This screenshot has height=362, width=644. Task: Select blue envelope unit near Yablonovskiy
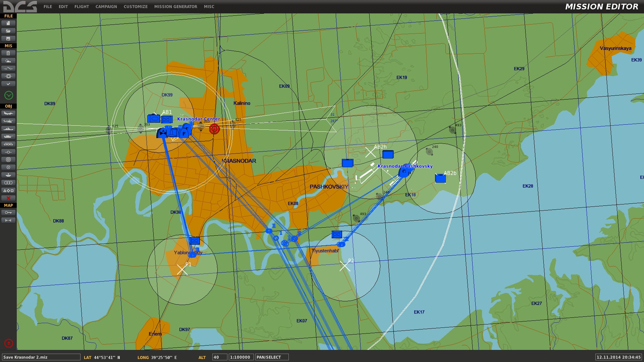[x=195, y=241]
